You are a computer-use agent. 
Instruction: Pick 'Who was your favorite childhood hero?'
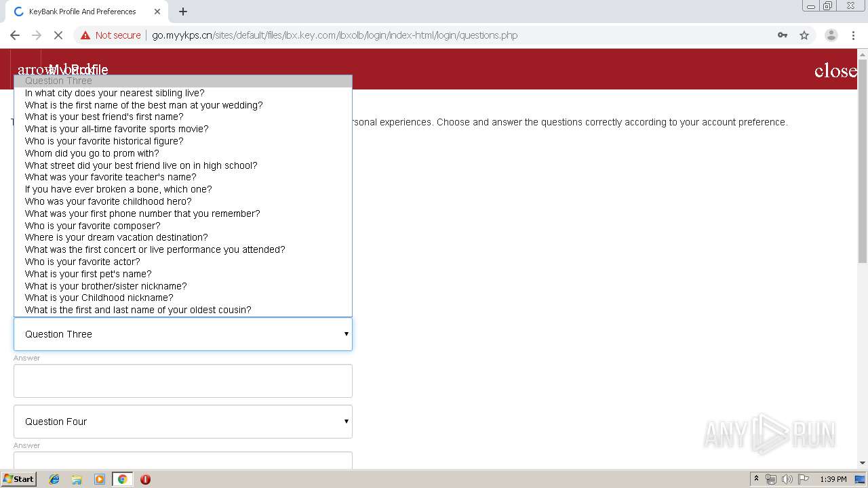[183, 201]
